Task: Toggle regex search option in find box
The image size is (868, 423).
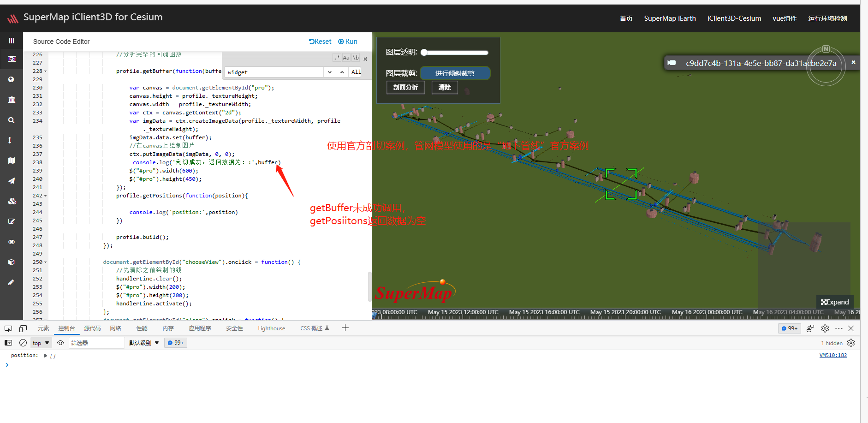Action: point(337,58)
